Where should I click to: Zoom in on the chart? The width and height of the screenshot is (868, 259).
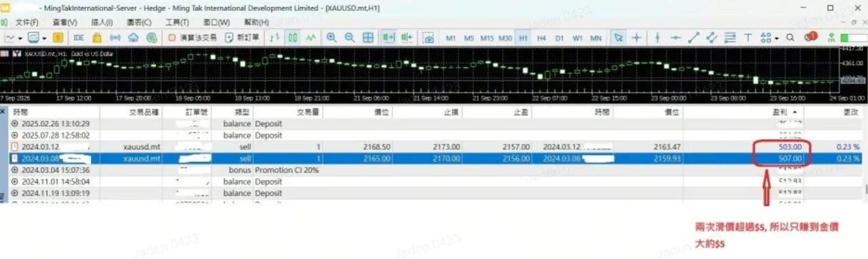(332, 38)
